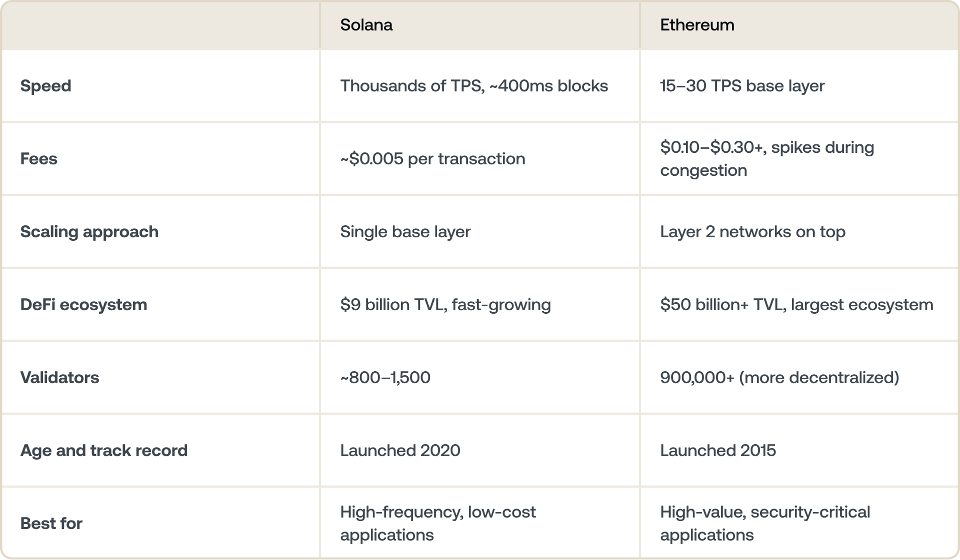
Task: Click the High-value, security-critical applications cell
Action: pyautogui.click(x=764, y=524)
